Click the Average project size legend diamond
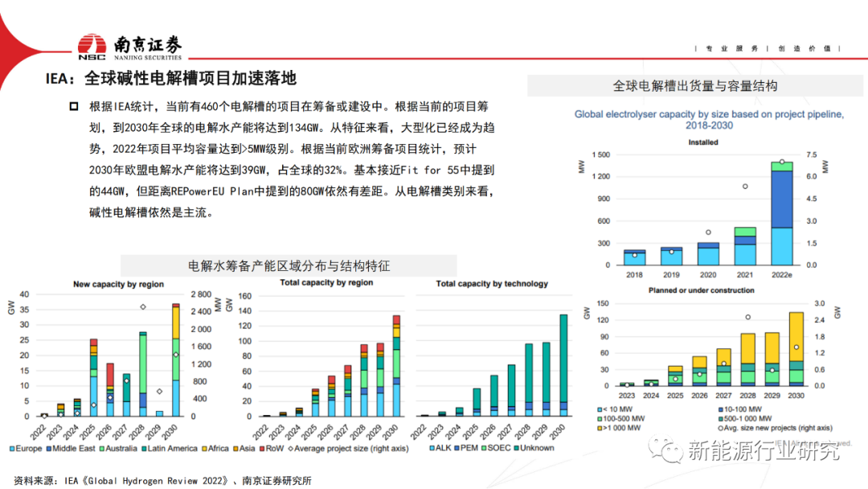This screenshot has height=489, width=868. coord(291,449)
